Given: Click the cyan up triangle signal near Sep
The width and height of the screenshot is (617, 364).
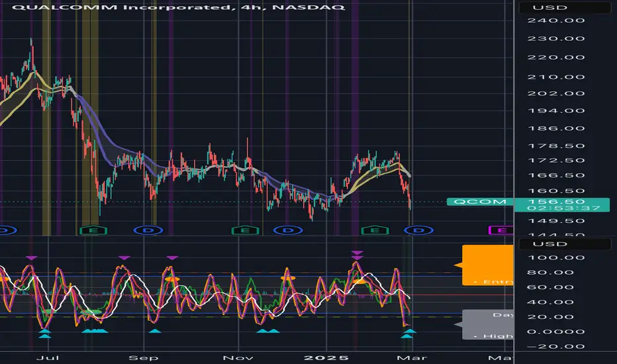Looking at the screenshot, I should pos(155,331).
